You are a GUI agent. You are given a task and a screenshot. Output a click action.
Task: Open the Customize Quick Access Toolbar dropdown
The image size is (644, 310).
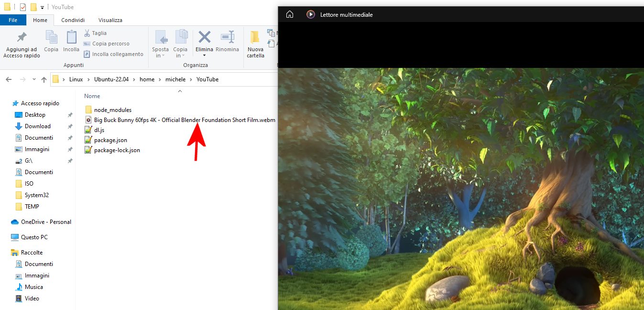pyautogui.click(x=42, y=8)
